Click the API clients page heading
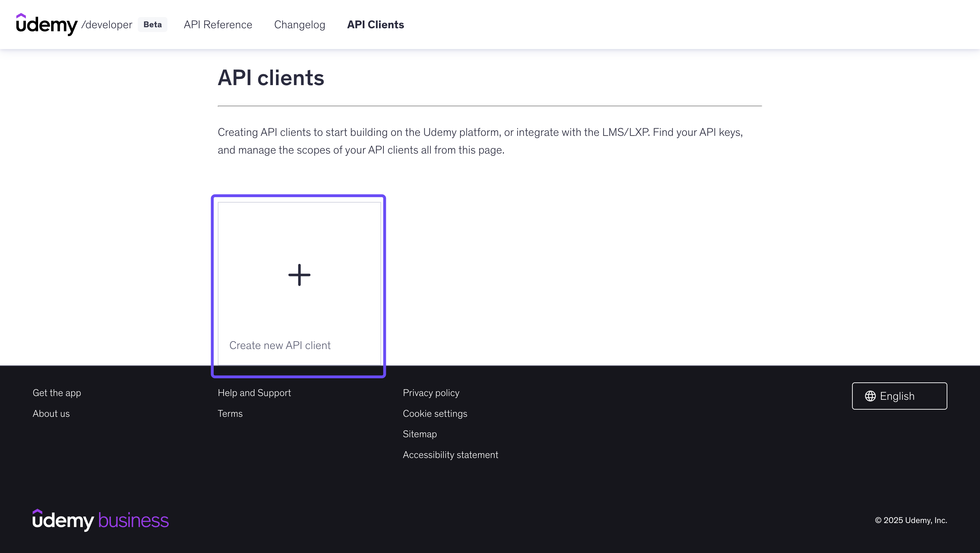 [x=271, y=78]
